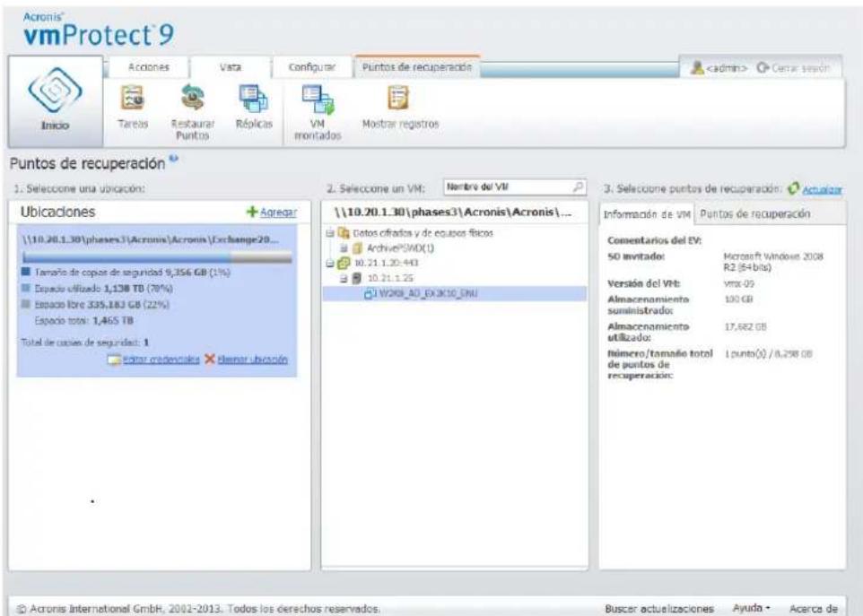Click the magnifier icon in VM search
Screen dimensions: 863x616
(578, 187)
